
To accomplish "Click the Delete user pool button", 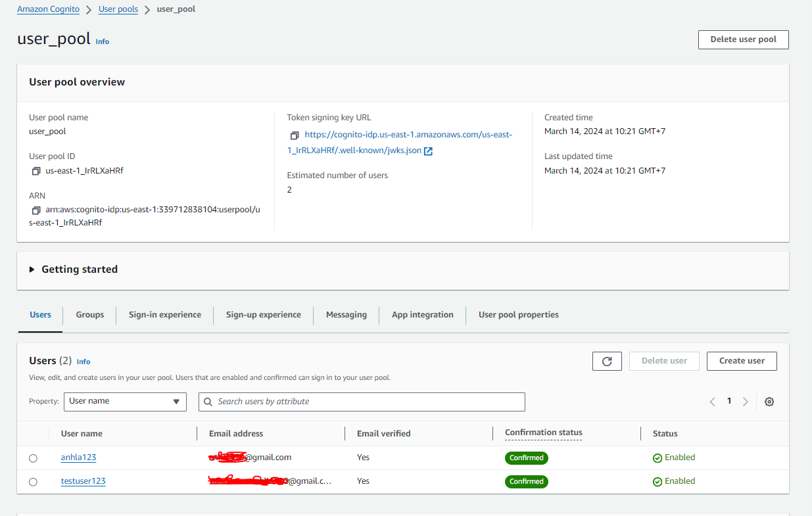I will [x=743, y=39].
